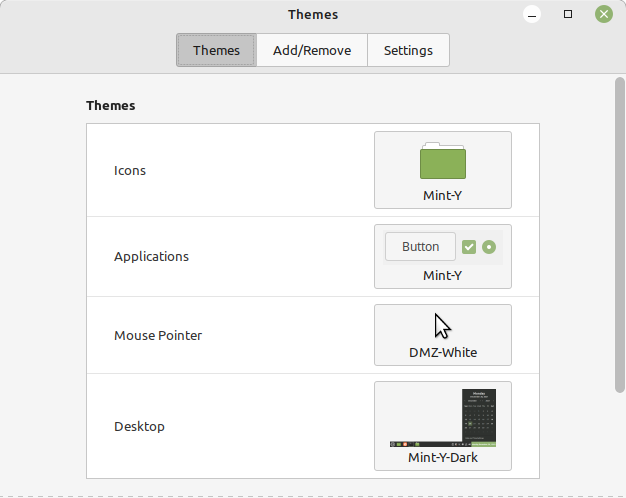
Task: Switch to the Add/Remove tab
Action: pos(312,50)
